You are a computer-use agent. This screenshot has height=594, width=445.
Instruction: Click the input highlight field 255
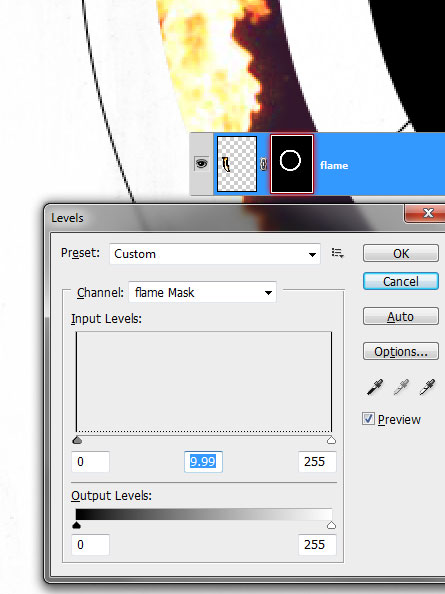click(317, 461)
